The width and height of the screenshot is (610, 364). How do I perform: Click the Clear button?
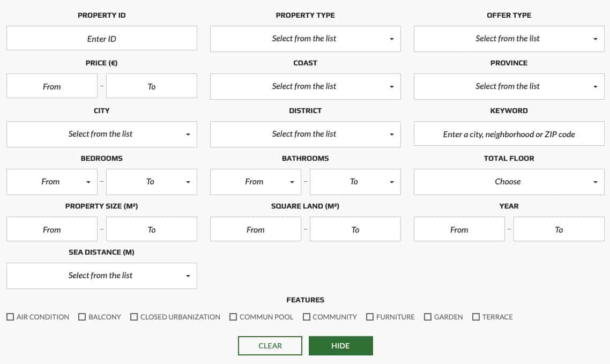click(x=270, y=346)
